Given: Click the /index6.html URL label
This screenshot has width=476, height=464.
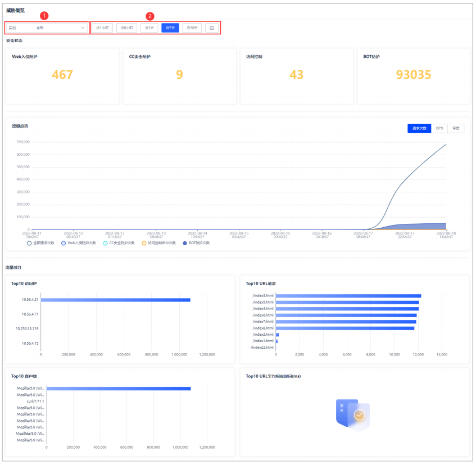Looking at the screenshot, I should pos(263,316).
